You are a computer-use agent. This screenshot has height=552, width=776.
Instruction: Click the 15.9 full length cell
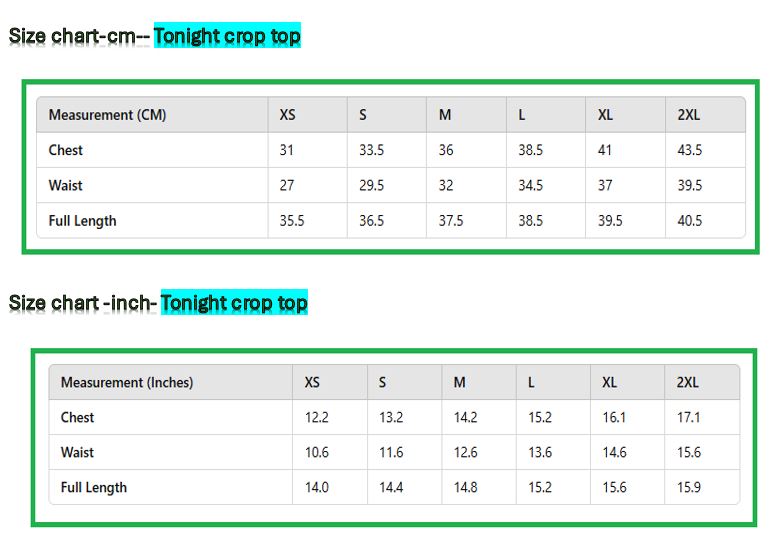coord(689,487)
